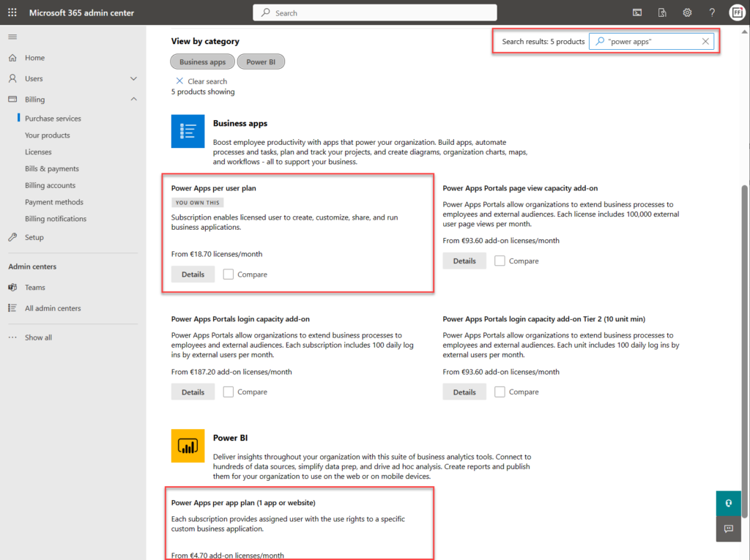Open All admin centers link

[53, 308]
